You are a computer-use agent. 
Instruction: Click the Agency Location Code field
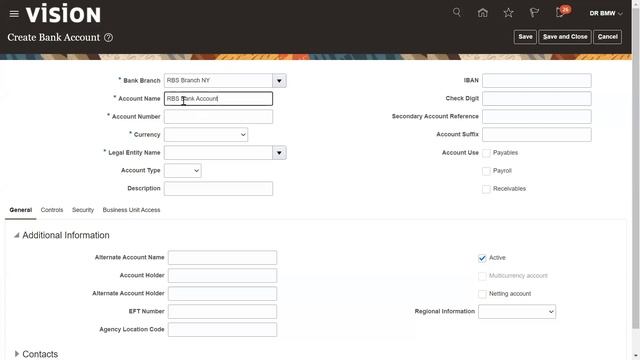[x=222, y=329]
